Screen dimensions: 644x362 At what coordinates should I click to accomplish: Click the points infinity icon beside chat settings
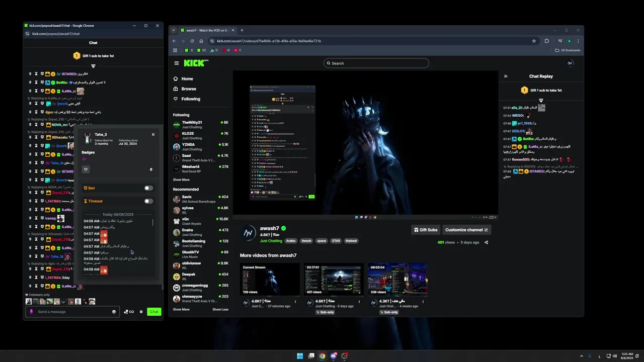129,312
